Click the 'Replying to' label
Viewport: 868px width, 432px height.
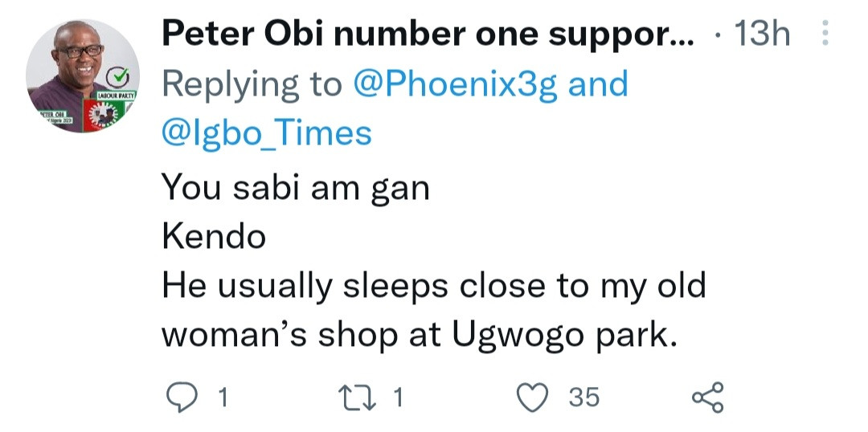click(x=252, y=84)
